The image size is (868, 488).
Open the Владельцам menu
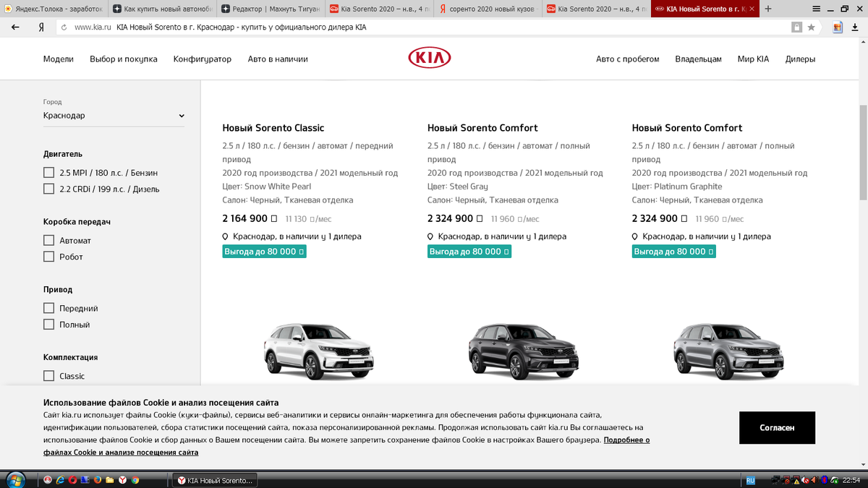[x=699, y=59]
